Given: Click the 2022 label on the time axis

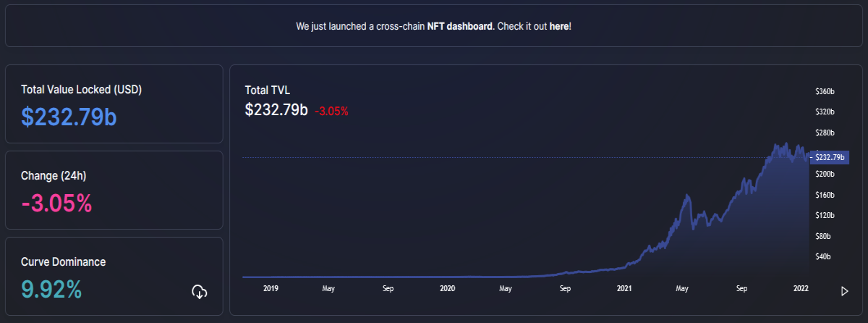Looking at the screenshot, I should [x=801, y=288].
